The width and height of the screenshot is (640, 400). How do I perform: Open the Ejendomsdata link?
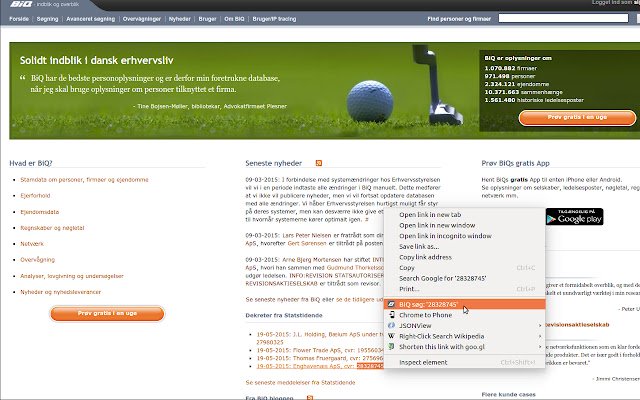40,212
